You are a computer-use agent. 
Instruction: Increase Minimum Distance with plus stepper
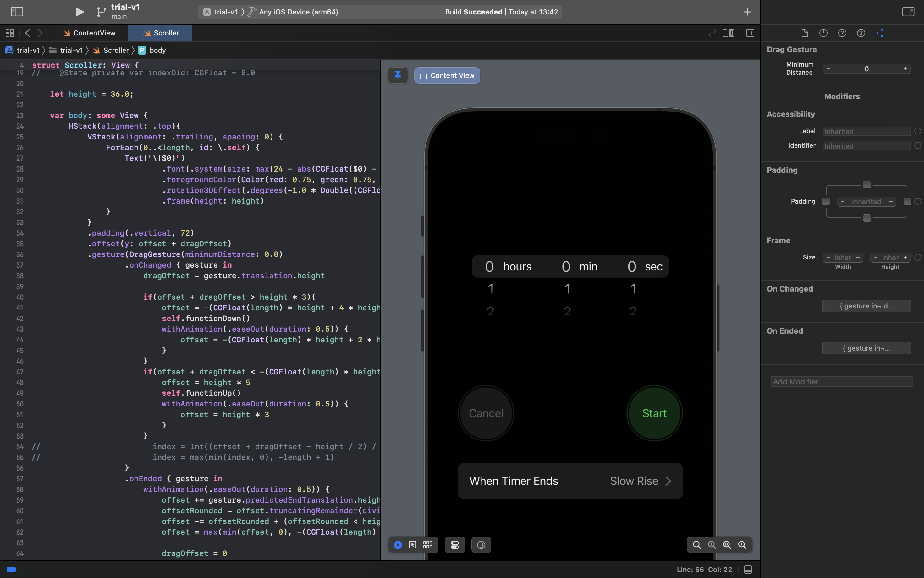(905, 69)
